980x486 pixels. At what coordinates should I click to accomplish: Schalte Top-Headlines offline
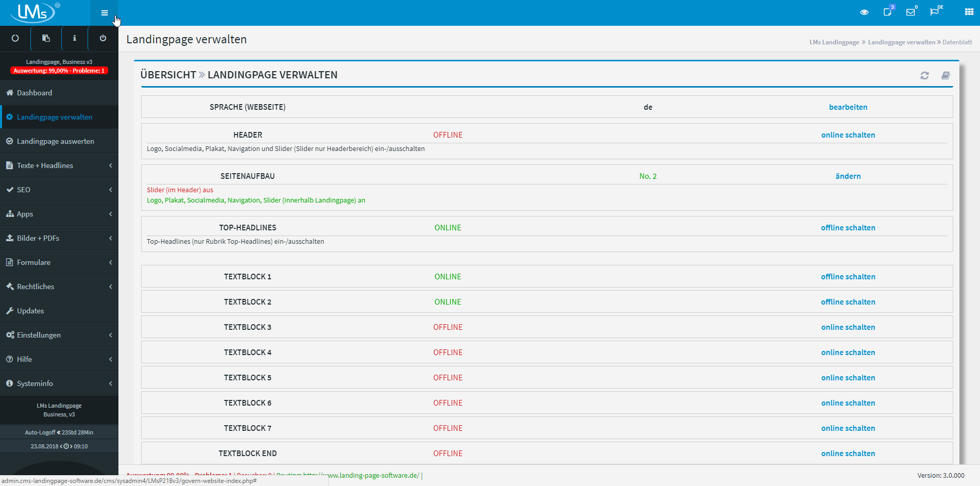[848, 227]
